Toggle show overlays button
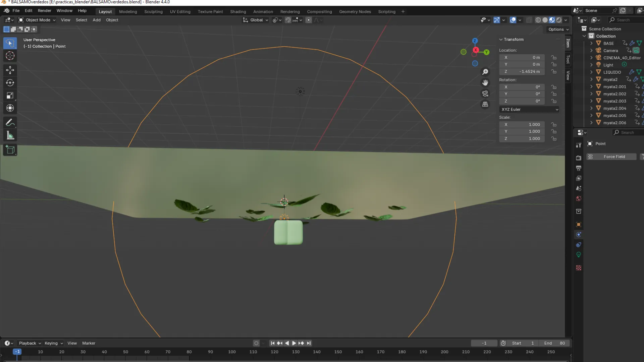The image size is (644, 362). tap(513, 20)
